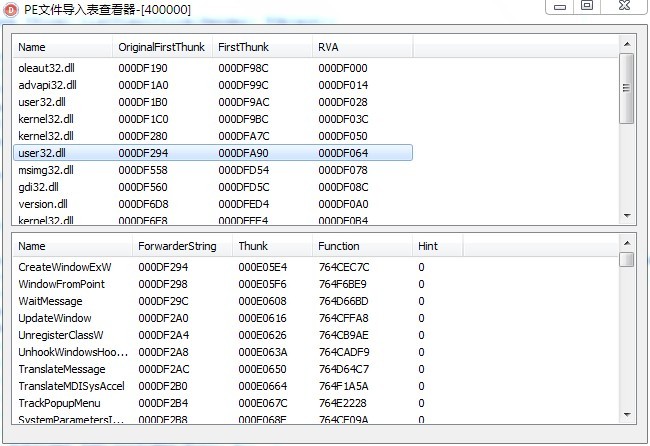Click up arrow of function list scrollbar
The height and width of the screenshot is (446, 650).
[627, 243]
